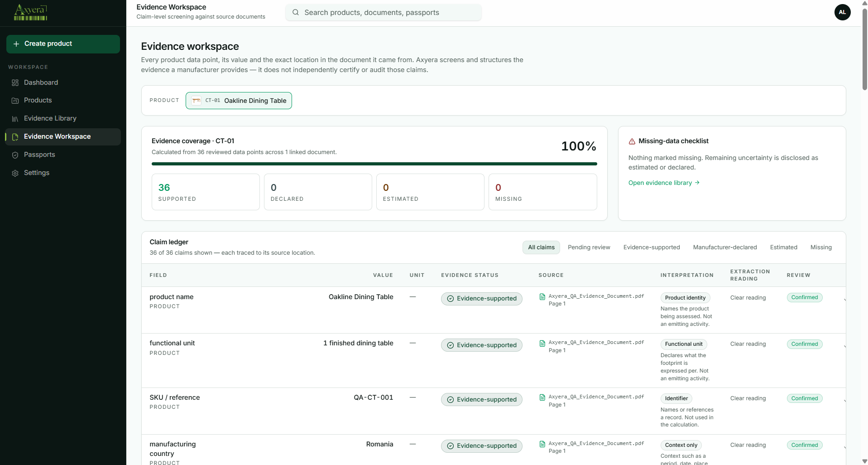Open the AL user avatar menu
The width and height of the screenshot is (868, 465).
[842, 12]
